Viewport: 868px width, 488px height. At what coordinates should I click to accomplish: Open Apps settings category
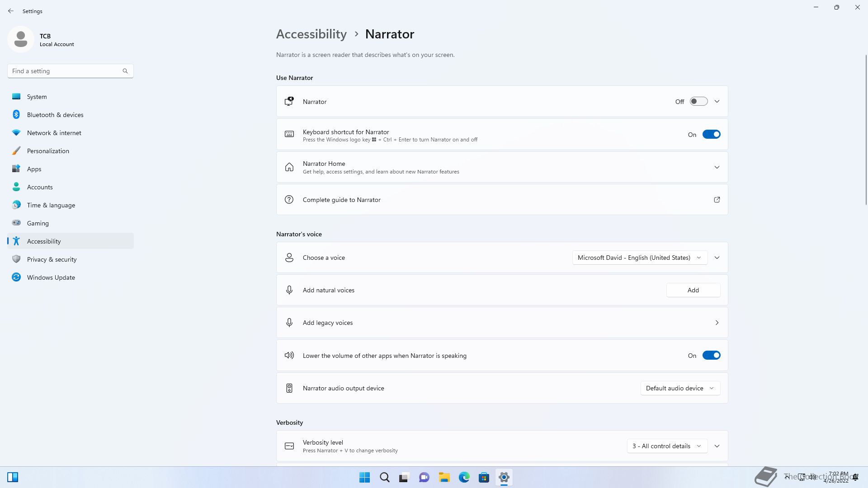[71, 169]
